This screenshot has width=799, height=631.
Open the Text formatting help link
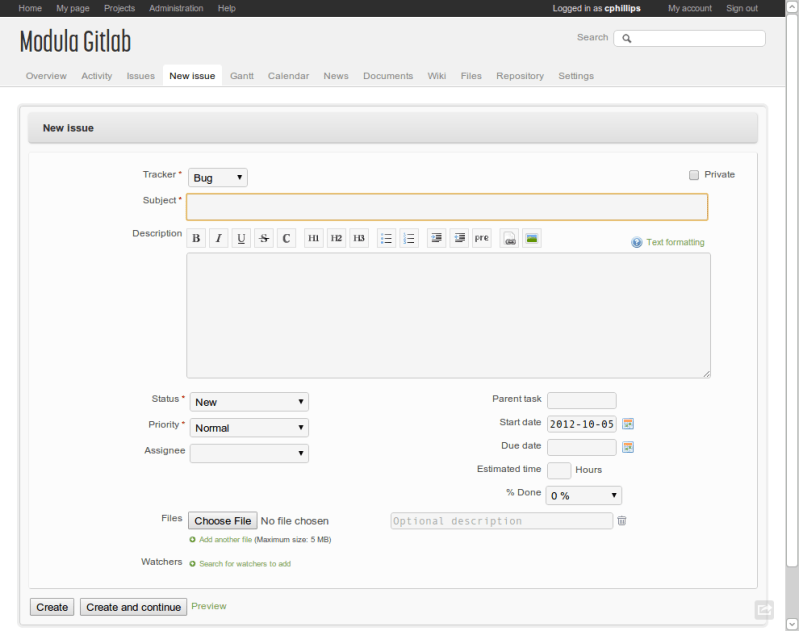pos(675,242)
